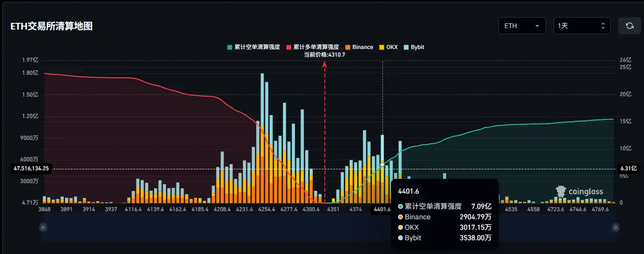Click the highlighted point on green curve
Viewport: 644px width, 254px height.
coord(382,165)
